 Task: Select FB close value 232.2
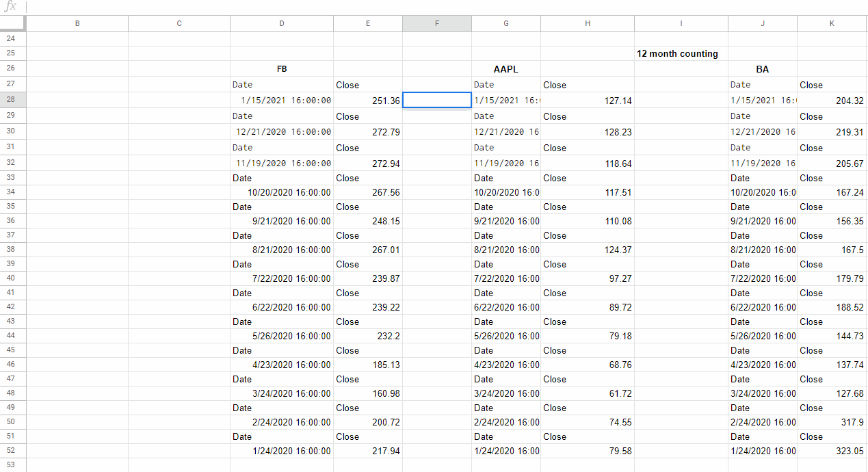[x=368, y=337]
